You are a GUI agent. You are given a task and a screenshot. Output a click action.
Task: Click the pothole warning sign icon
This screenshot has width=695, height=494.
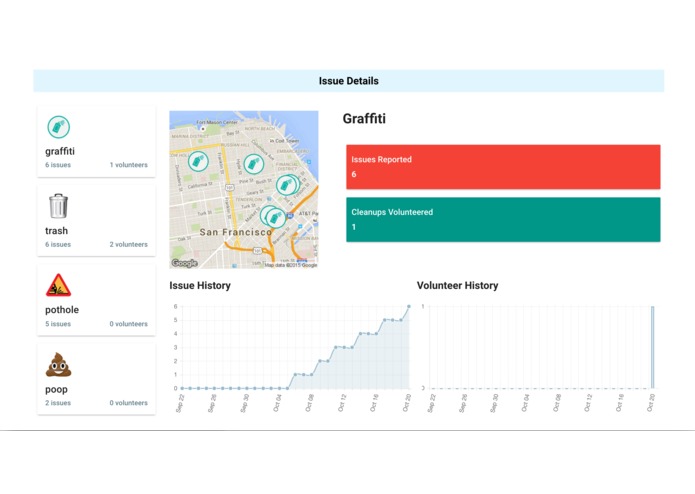[58, 285]
